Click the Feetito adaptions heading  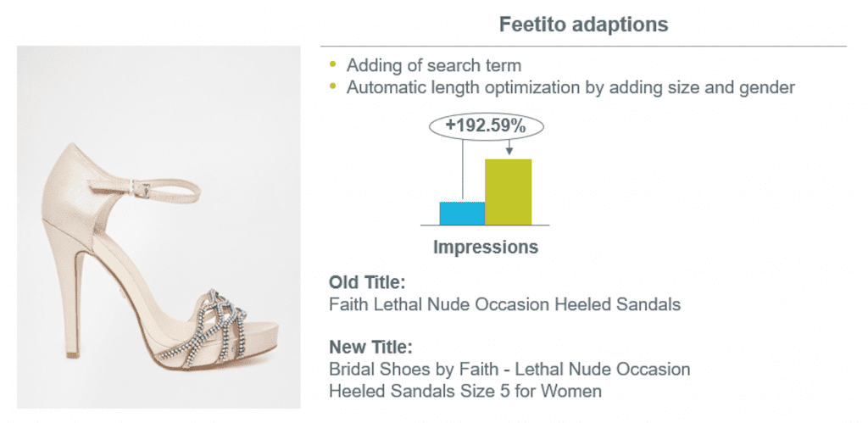coord(583,25)
